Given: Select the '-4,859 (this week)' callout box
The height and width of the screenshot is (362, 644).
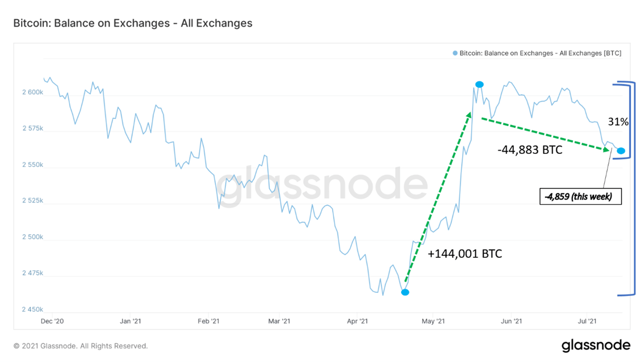Looking at the screenshot, I should (x=580, y=197).
